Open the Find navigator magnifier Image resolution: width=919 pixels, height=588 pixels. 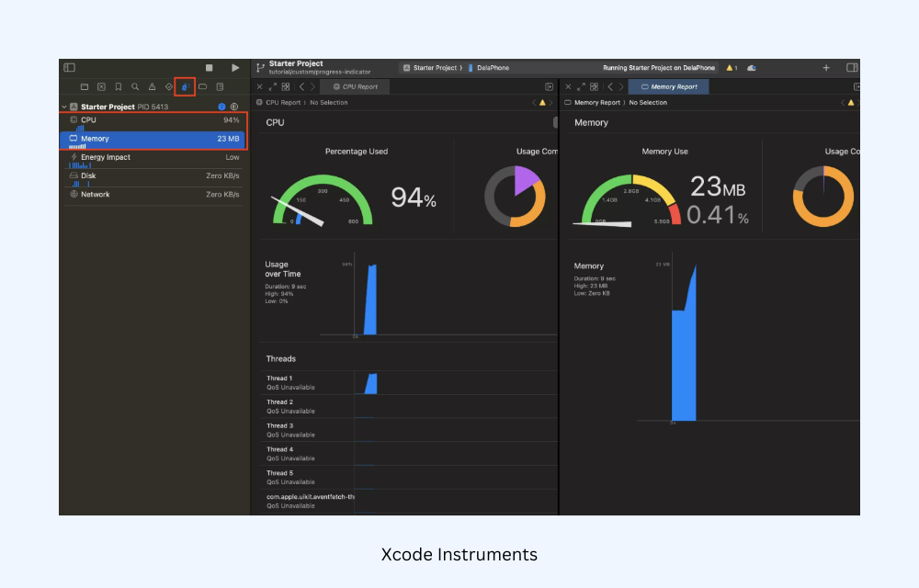click(x=135, y=86)
